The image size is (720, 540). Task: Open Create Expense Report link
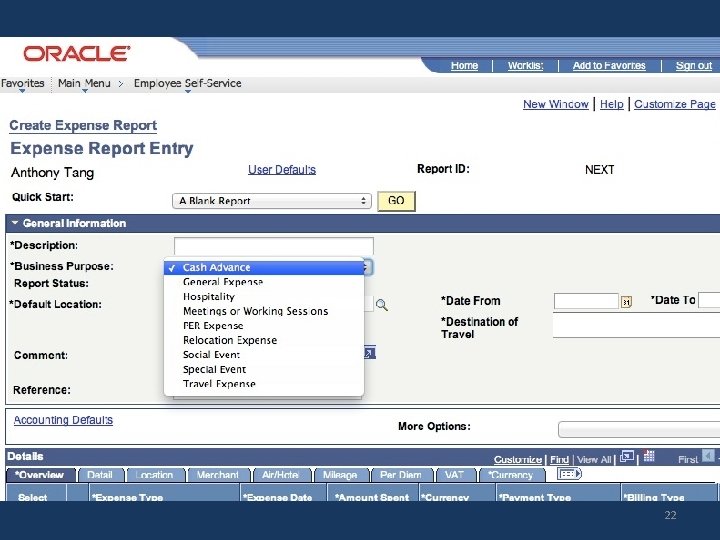pos(83,125)
